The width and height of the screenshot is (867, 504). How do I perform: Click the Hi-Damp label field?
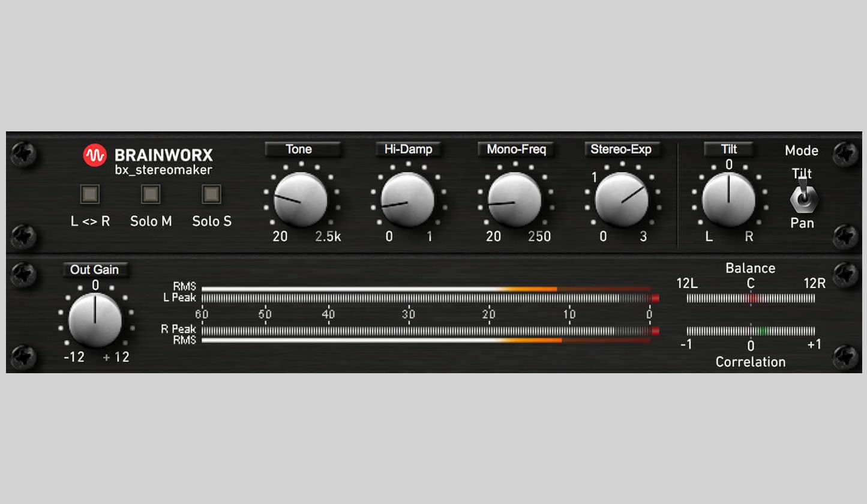pos(408,149)
